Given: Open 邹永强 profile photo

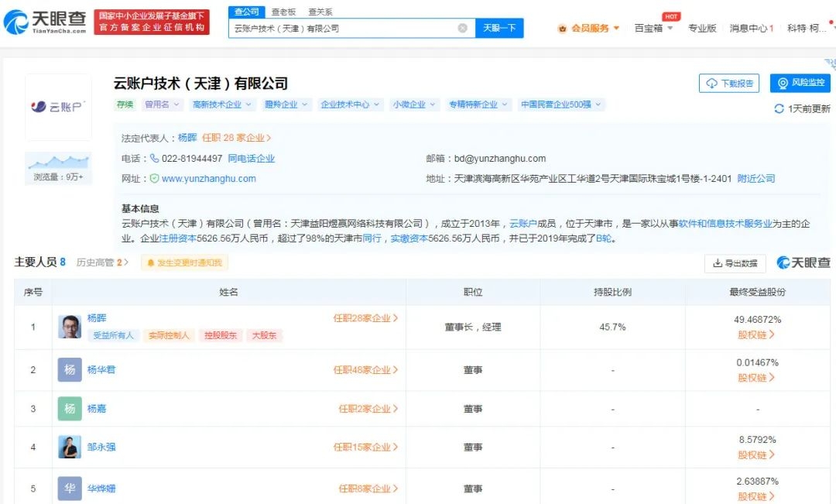Looking at the screenshot, I should [x=70, y=447].
